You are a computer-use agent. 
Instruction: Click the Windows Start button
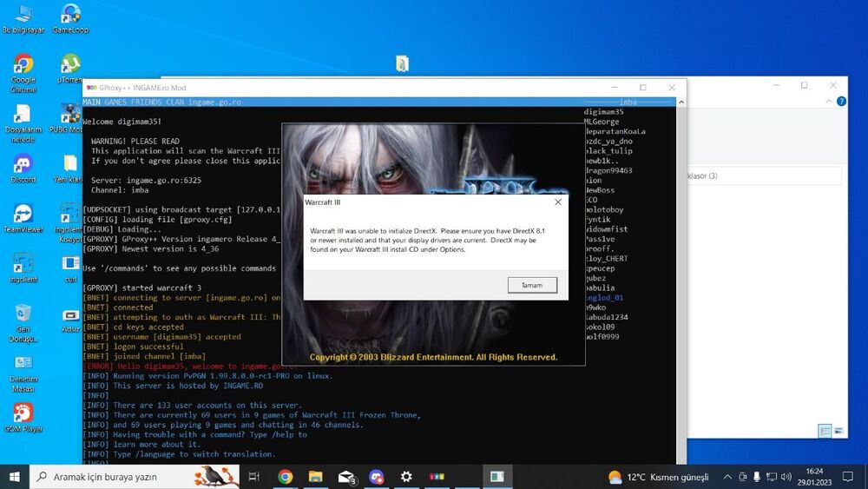click(x=15, y=477)
